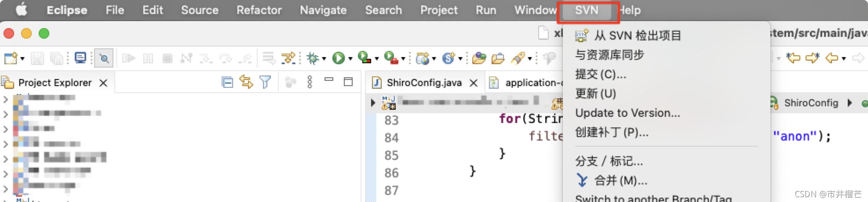Click the Terminate stop icon
This screenshot has width=868, height=202.
[x=168, y=58]
